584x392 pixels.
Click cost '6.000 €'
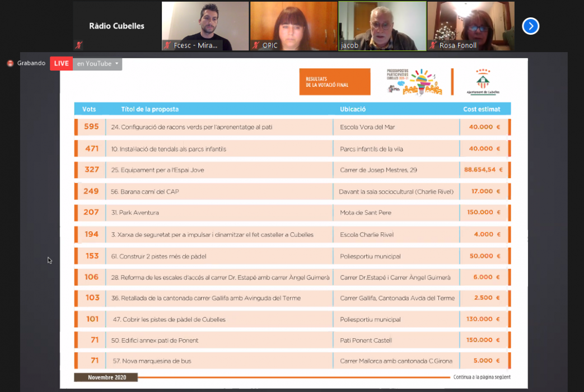click(x=487, y=277)
